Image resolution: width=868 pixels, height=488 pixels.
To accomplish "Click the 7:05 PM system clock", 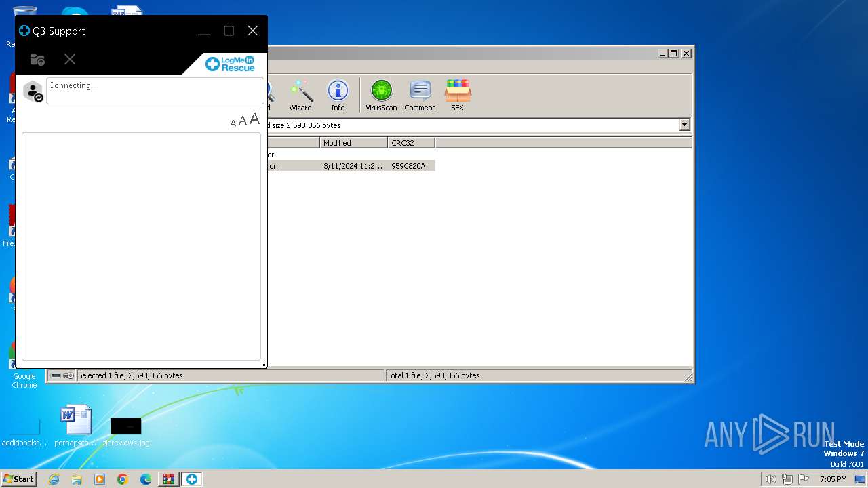I will [x=833, y=479].
